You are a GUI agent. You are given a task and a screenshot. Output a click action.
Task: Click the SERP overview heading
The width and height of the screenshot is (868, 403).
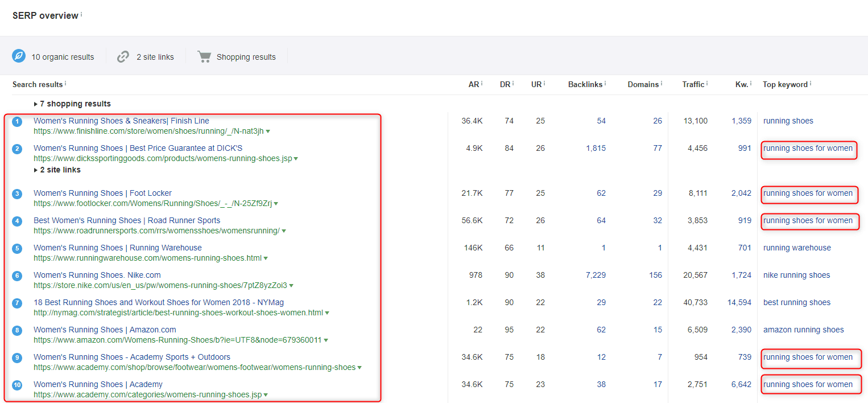[x=46, y=15]
